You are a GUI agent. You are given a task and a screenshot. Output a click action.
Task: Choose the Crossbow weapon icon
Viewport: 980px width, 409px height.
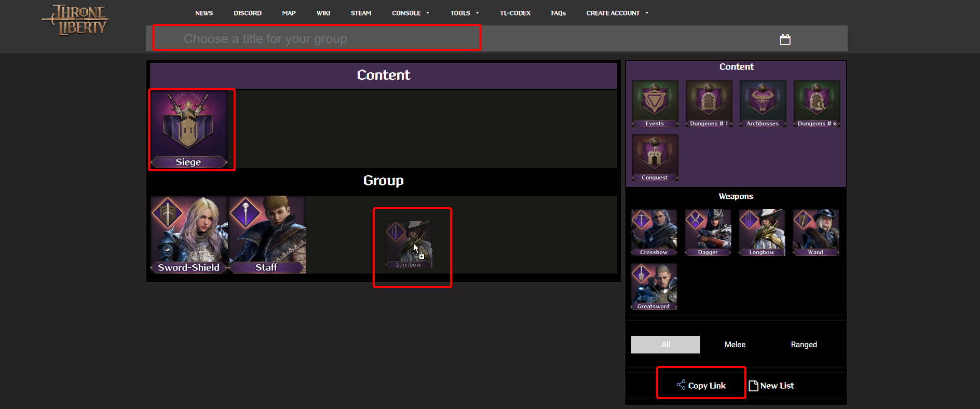click(x=654, y=233)
